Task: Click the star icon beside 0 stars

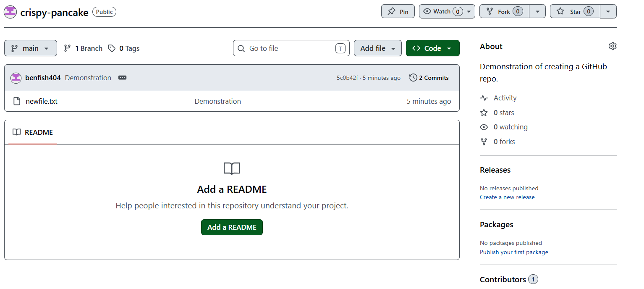Action: [484, 113]
